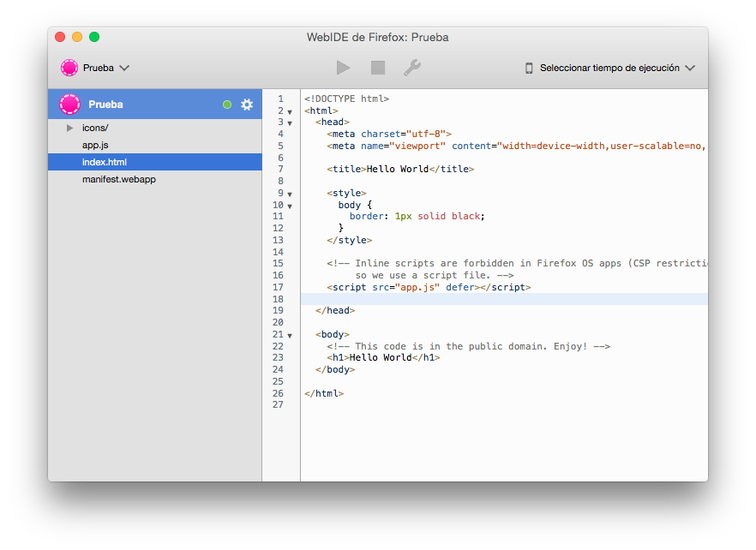Select index.html in the file tree
The height and width of the screenshot is (550, 756).
[x=105, y=162]
